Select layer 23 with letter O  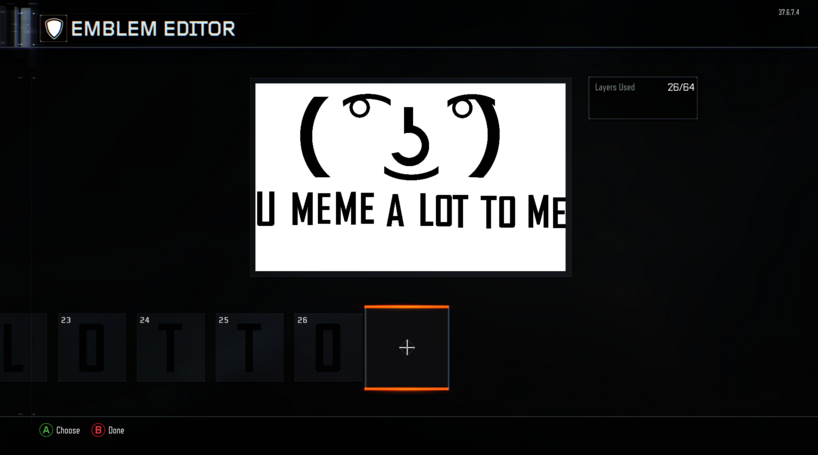pyautogui.click(x=91, y=347)
